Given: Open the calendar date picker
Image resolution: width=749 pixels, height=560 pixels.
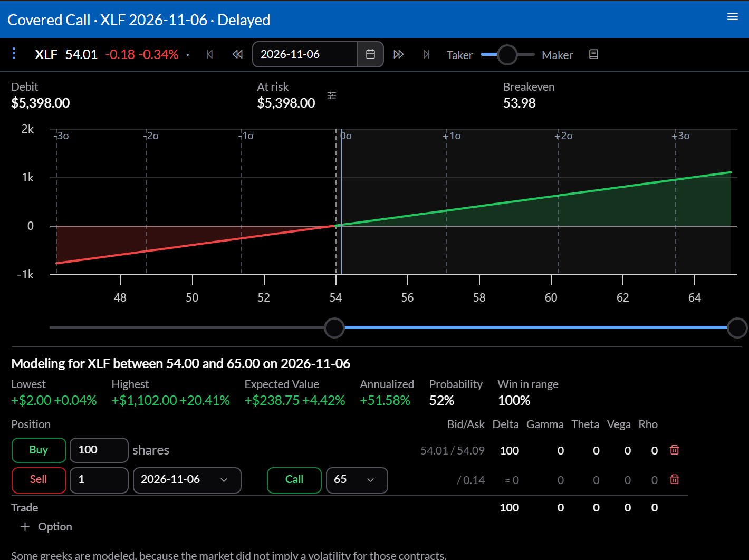Looking at the screenshot, I should [x=370, y=54].
